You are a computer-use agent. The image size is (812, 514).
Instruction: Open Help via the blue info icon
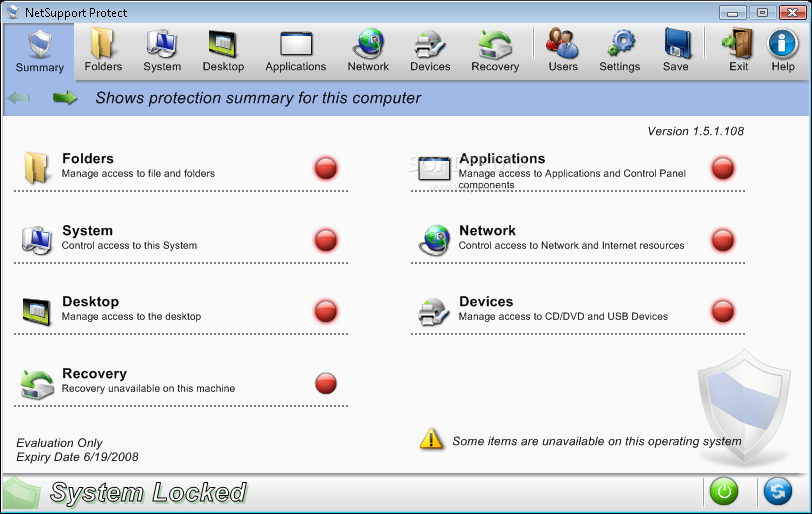(x=782, y=43)
